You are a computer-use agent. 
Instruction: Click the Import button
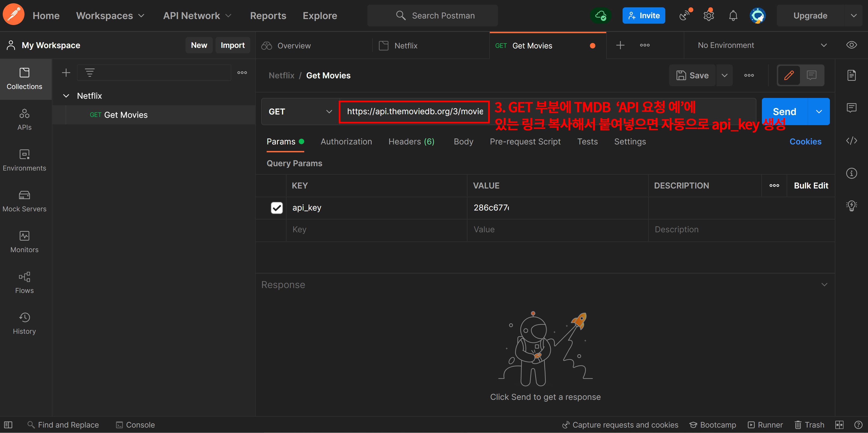coord(232,45)
